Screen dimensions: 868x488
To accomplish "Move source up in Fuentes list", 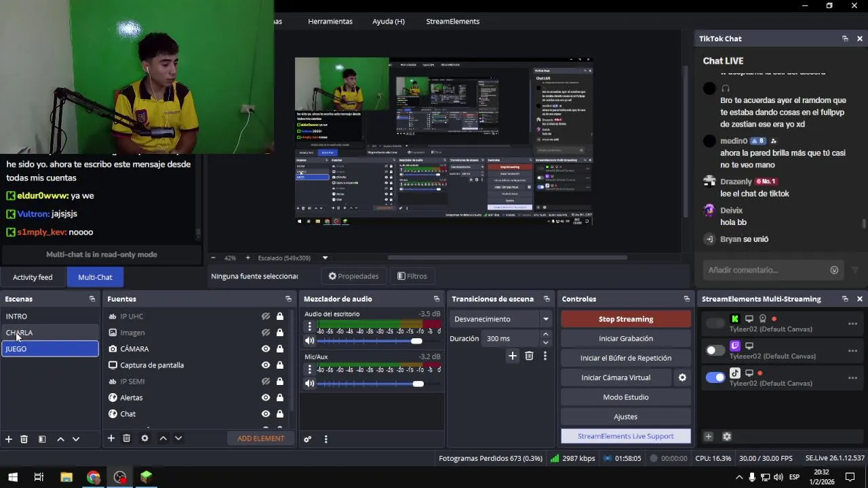I will [x=163, y=439].
